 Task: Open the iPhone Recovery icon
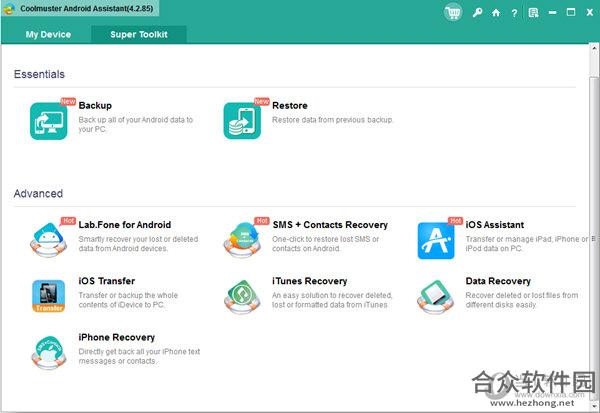click(x=49, y=353)
